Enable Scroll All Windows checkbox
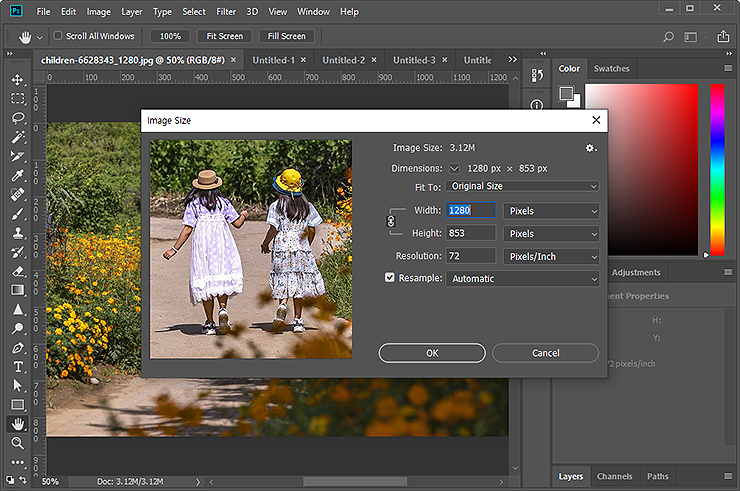740x491 pixels. tap(57, 36)
